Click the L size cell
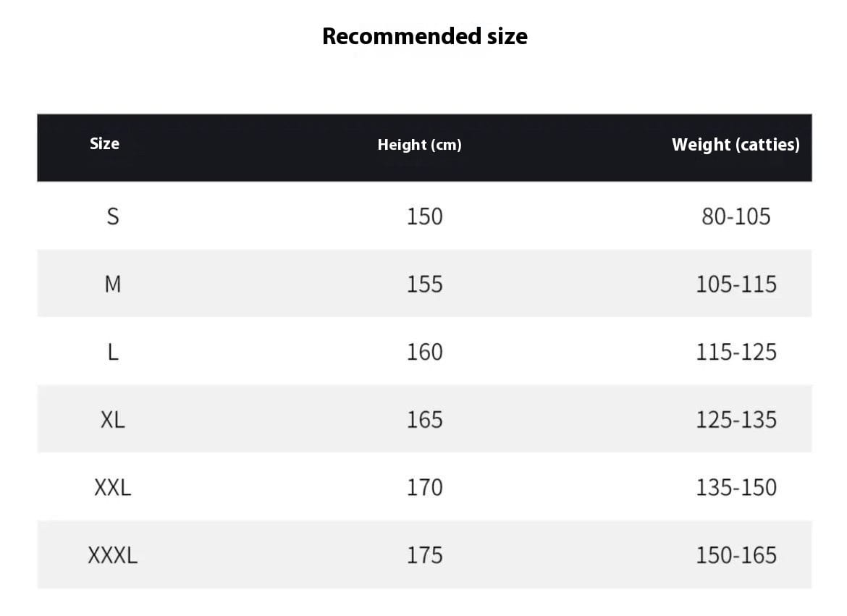Image resolution: width=847 pixels, height=616 pixels. coord(113,353)
